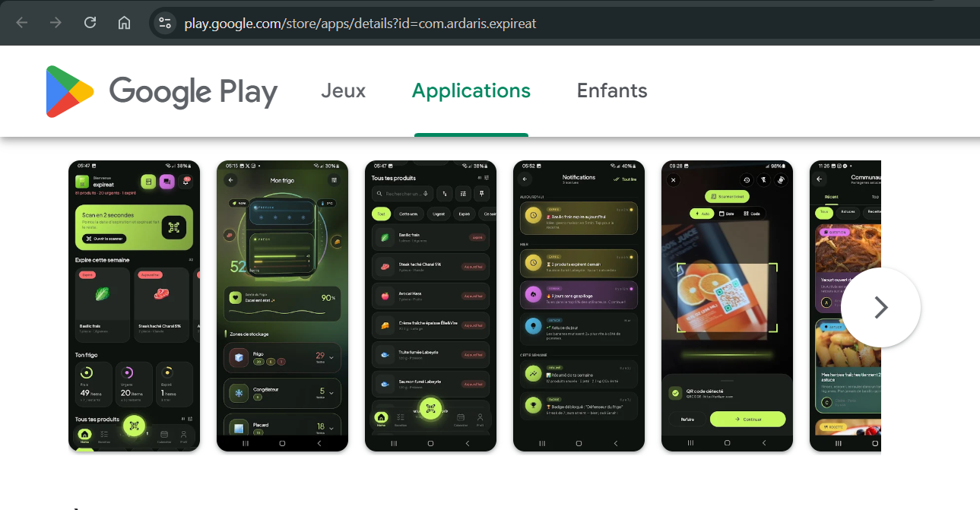This screenshot has width=980, height=510.
Task: Open the expireat home screen screenshot
Action: (135, 306)
